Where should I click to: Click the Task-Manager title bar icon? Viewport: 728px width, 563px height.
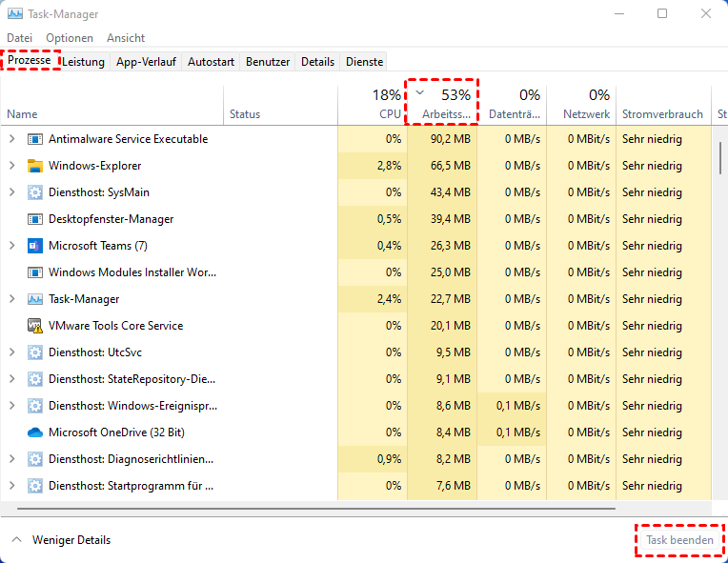pos(15,14)
